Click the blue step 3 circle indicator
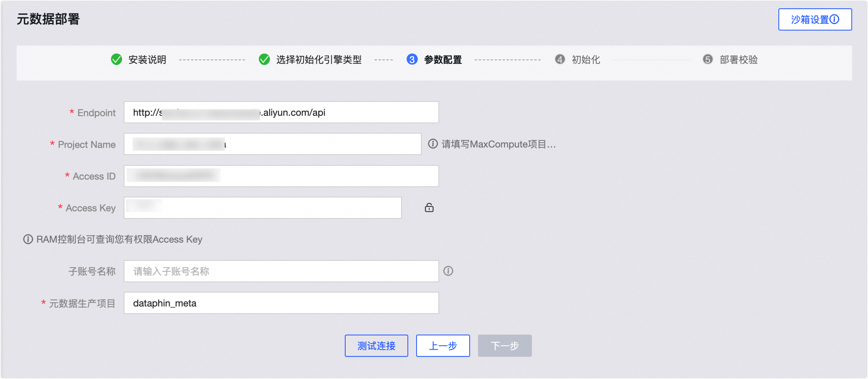 412,59
